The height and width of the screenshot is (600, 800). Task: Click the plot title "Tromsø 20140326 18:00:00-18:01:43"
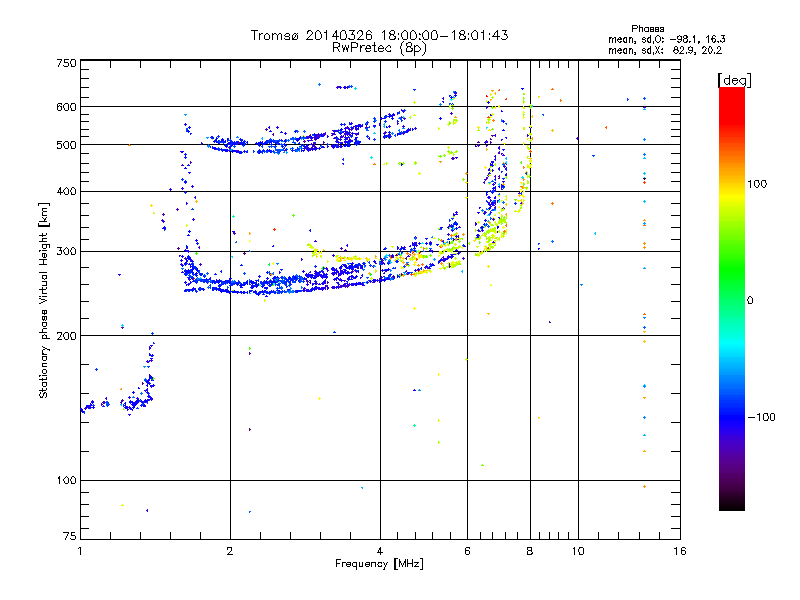pos(379,35)
